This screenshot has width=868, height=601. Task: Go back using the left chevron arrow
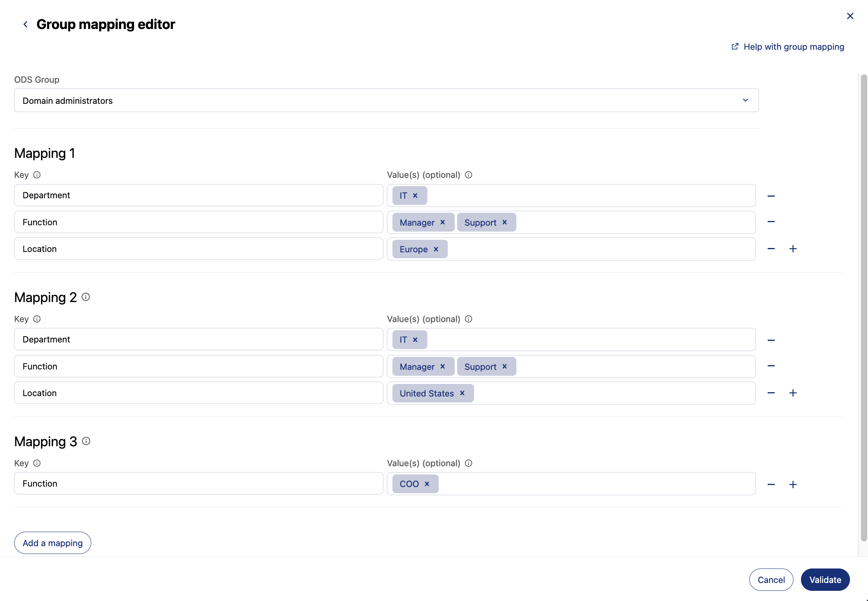(x=25, y=24)
